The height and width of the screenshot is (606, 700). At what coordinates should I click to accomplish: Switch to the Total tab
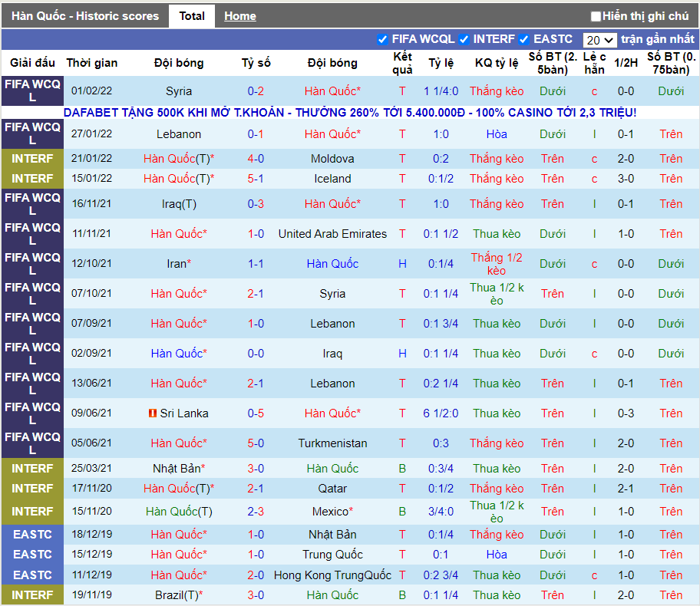[192, 16]
